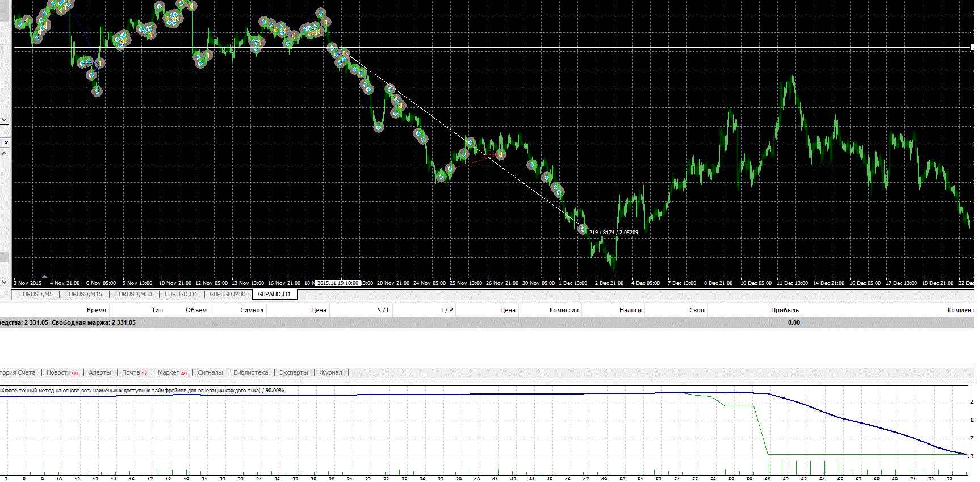980x482 pixels.
Task: Click the Своп column header
Action: pyautogui.click(x=697, y=310)
